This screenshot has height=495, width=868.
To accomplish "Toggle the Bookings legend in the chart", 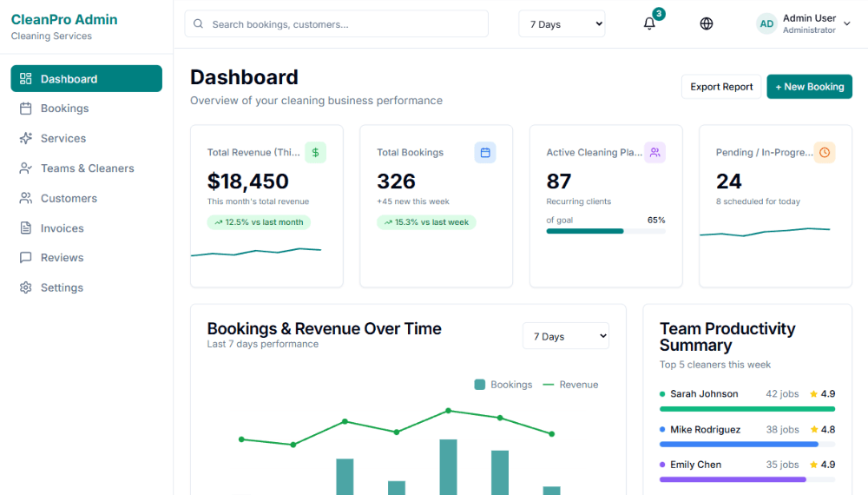I will click(503, 384).
